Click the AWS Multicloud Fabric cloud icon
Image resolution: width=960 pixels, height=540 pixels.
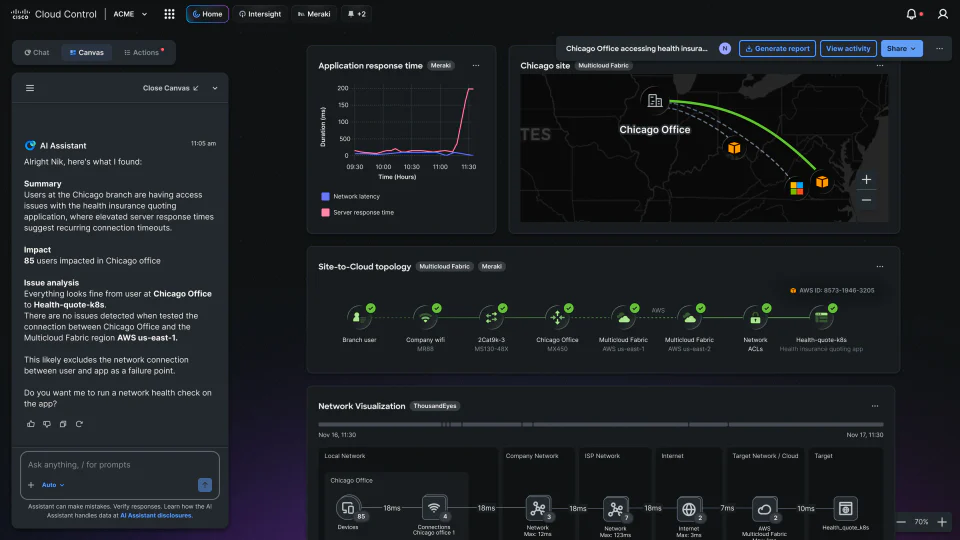(764, 509)
